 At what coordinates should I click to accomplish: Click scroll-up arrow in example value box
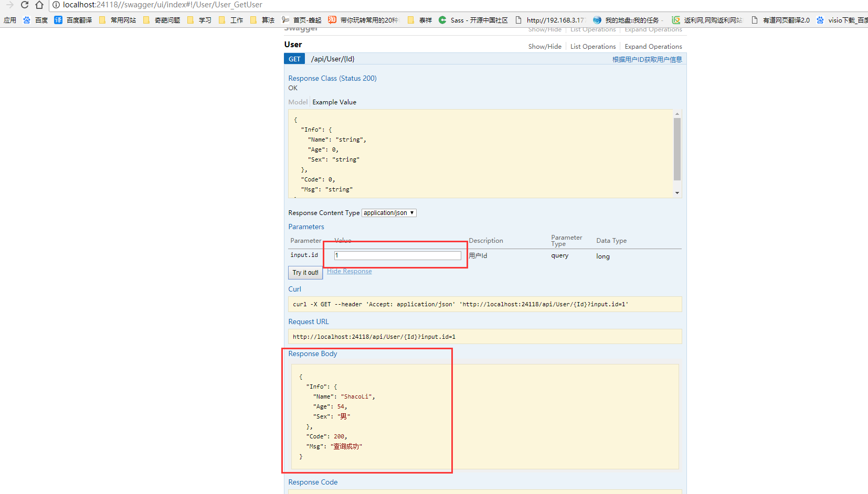[x=677, y=114]
